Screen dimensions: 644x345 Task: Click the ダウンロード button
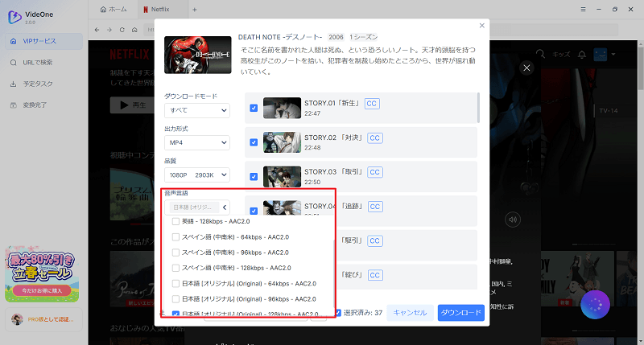point(460,313)
